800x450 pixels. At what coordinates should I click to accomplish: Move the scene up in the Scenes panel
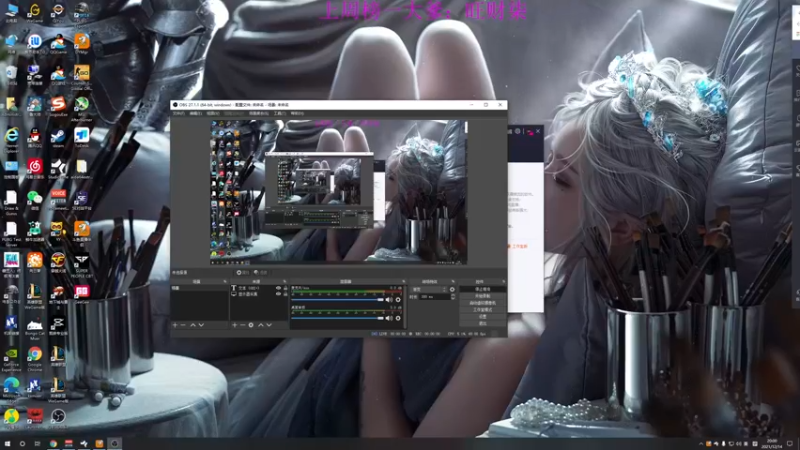(193, 325)
